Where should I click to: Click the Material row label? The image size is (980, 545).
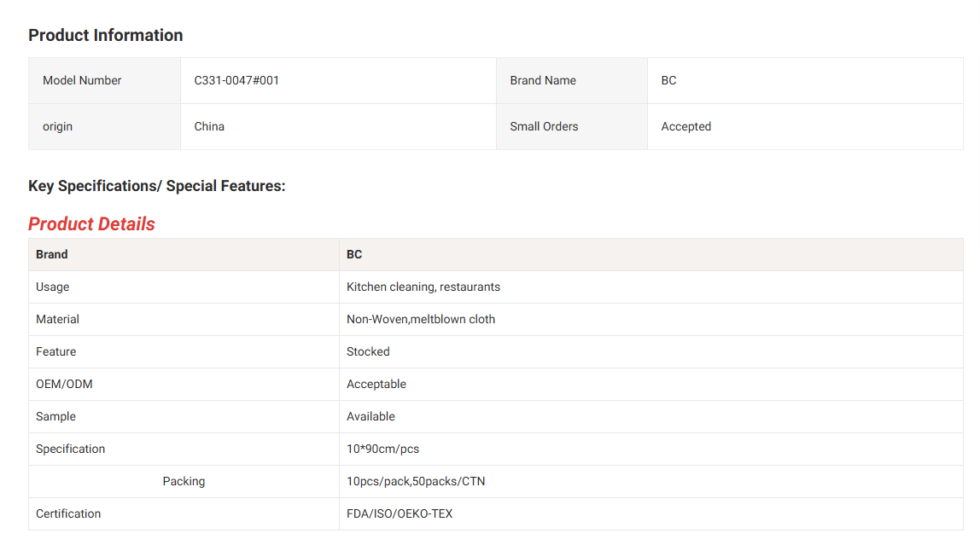(57, 319)
